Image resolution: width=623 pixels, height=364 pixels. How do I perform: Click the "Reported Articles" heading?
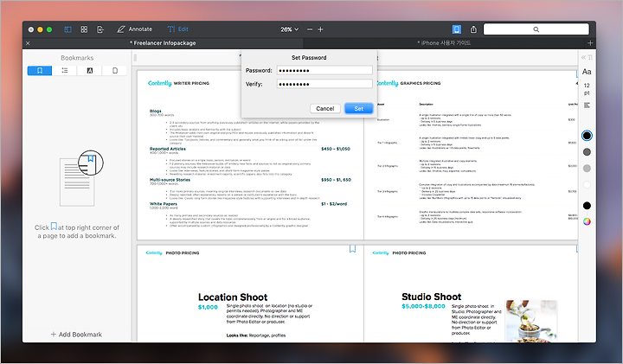point(168,149)
